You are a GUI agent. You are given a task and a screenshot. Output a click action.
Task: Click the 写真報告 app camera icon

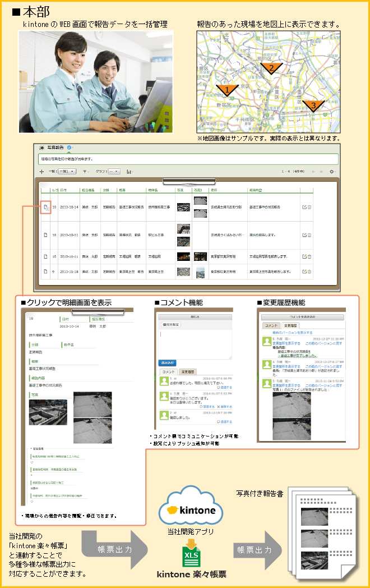(x=41, y=148)
